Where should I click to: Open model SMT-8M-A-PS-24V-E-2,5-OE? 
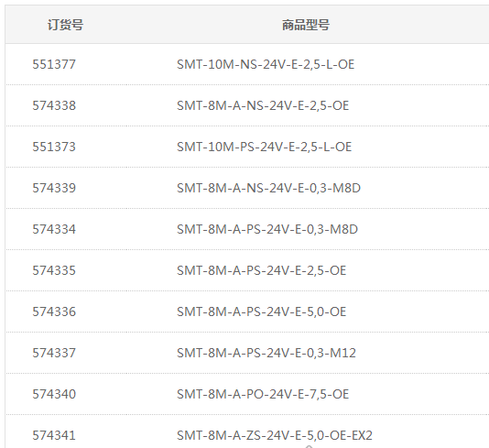click(x=262, y=270)
